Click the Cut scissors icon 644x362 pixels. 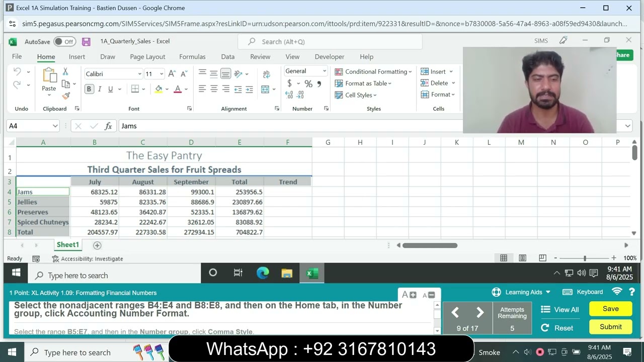coord(65,72)
